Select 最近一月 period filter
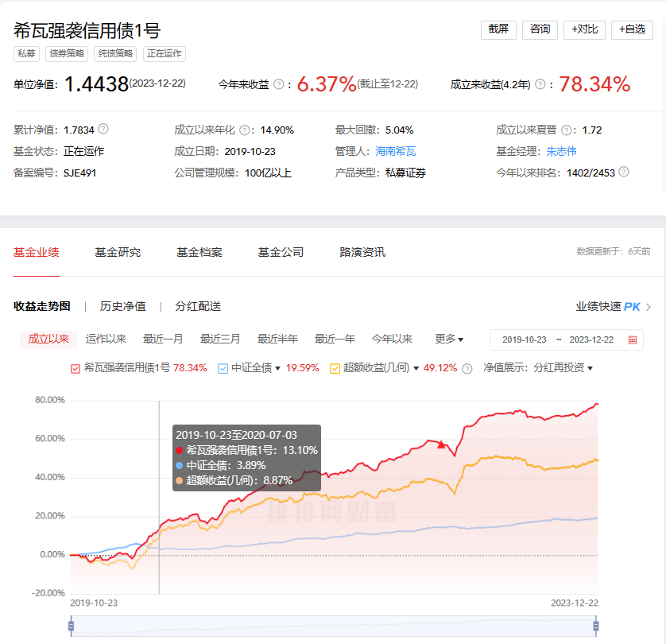The image size is (666, 644). point(163,339)
